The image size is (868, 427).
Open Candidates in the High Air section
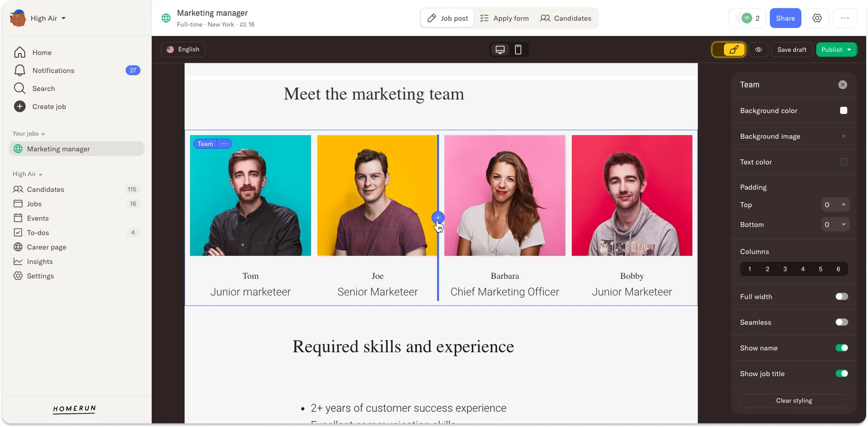(45, 189)
